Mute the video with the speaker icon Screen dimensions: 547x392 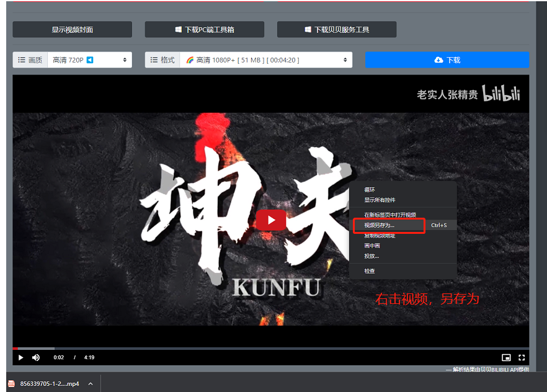(36, 357)
